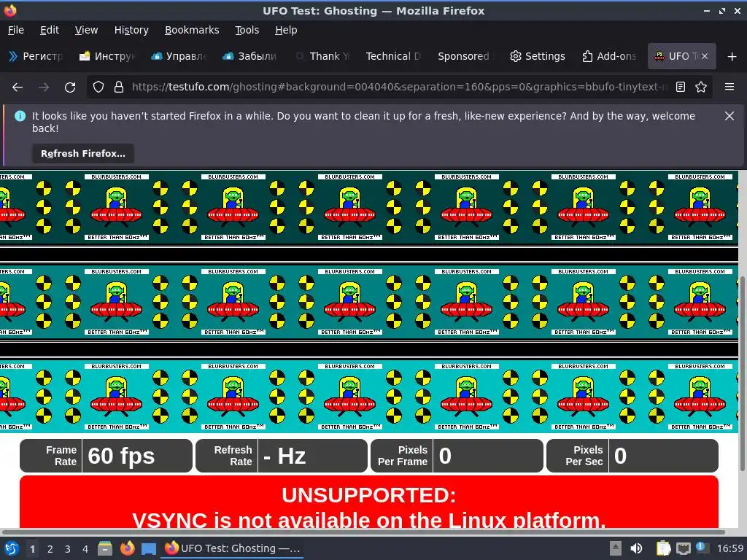
Task: Click UFO Test: Ghosting taskbar window button
Action: pyautogui.click(x=233, y=548)
